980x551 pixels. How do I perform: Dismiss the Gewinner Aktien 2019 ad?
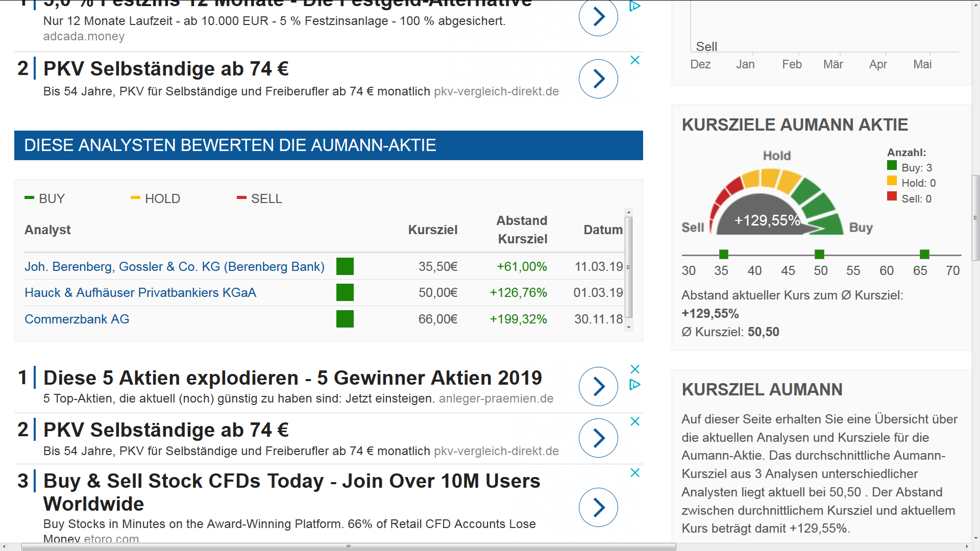[635, 369]
